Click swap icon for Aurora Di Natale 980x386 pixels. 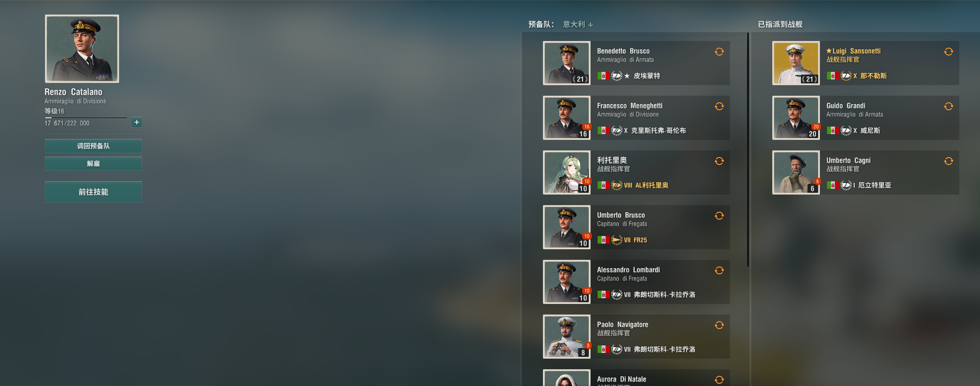(719, 380)
